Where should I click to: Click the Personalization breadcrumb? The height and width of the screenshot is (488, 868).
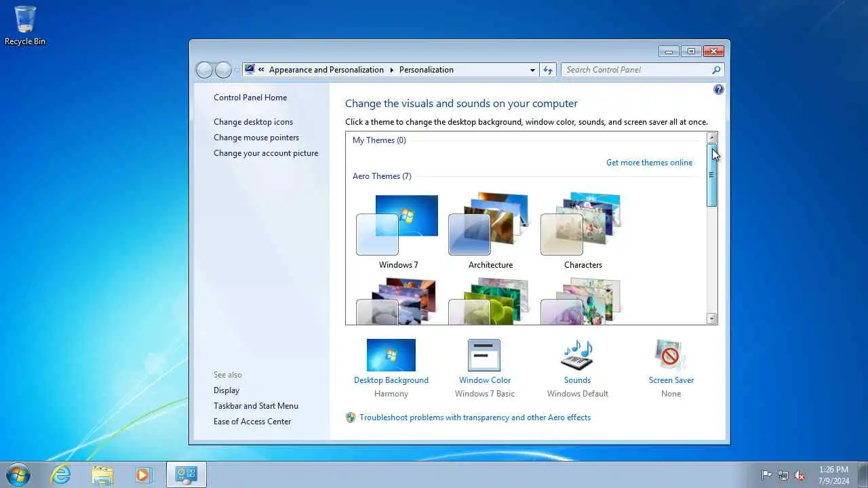click(427, 70)
